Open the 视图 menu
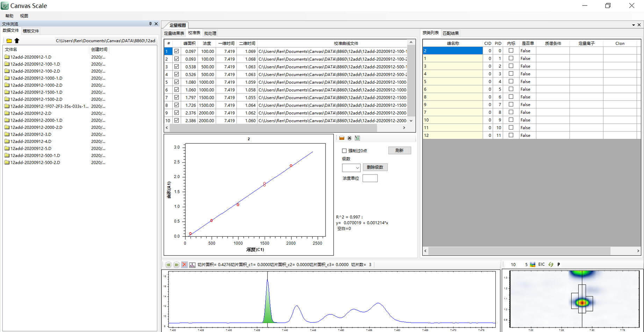Viewport: 644px width, 332px height. point(24,16)
